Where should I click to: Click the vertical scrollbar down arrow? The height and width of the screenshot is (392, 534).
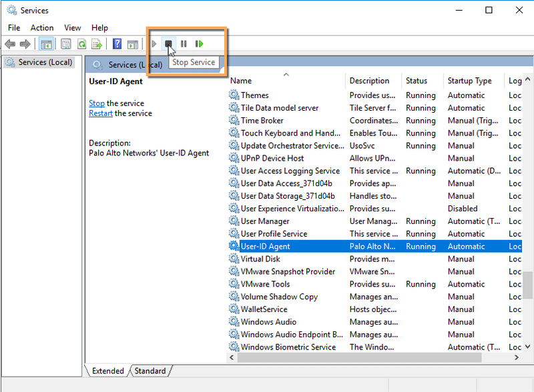click(529, 347)
